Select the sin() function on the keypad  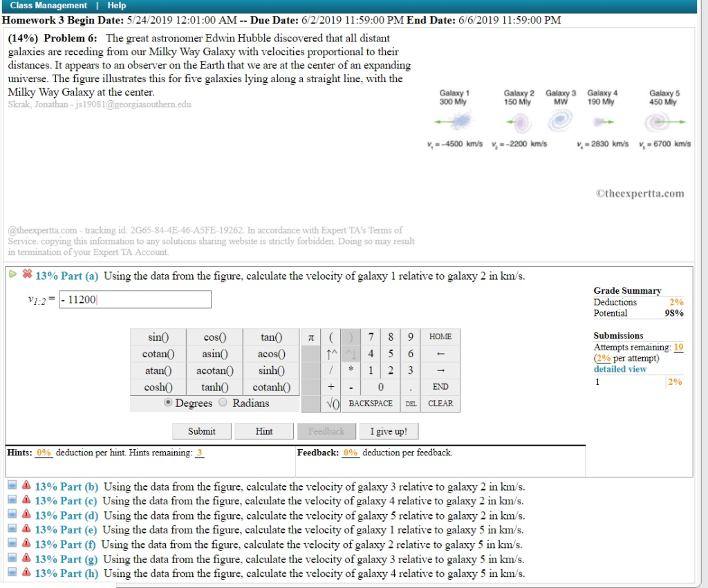click(158, 336)
